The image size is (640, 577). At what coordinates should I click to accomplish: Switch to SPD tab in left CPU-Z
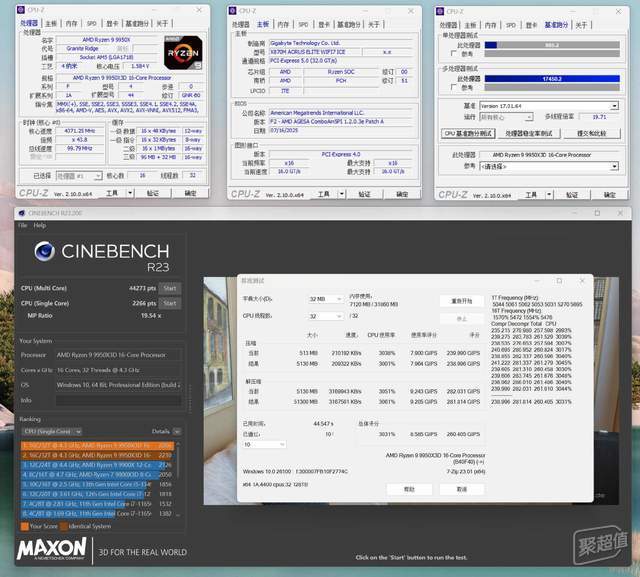coord(91,24)
